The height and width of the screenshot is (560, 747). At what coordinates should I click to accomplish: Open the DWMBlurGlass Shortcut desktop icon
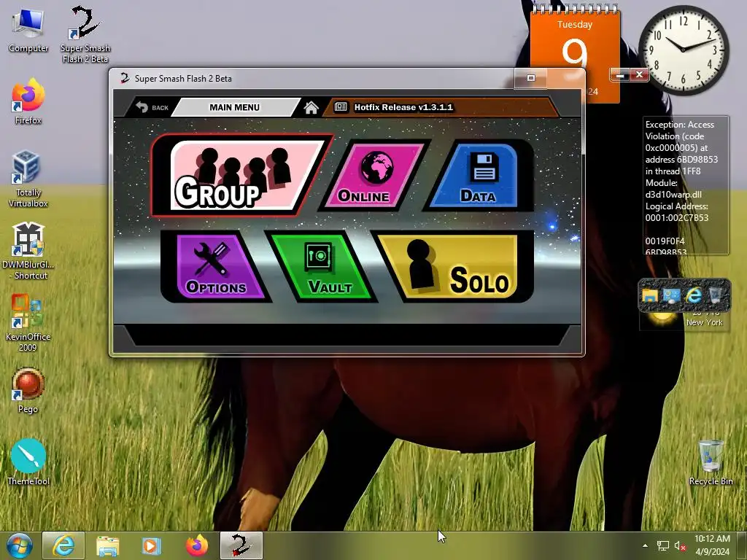pyautogui.click(x=28, y=251)
